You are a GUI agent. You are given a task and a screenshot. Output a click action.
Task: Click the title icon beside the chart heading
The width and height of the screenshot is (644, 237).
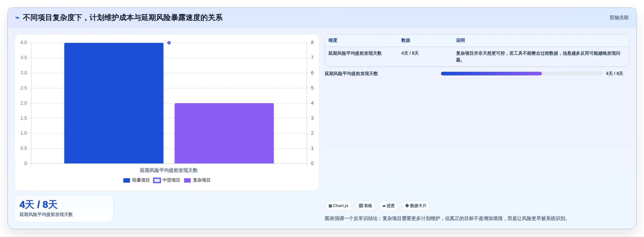tap(17, 18)
